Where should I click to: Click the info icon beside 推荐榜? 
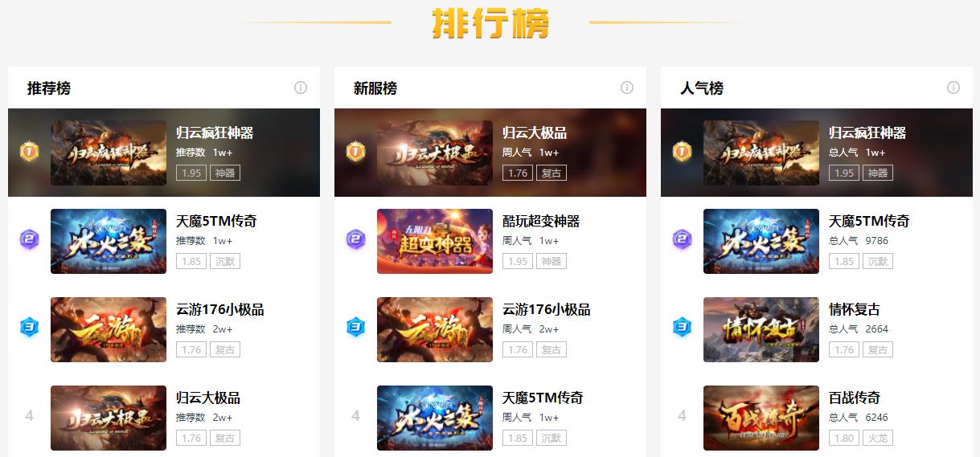[x=301, y=88]
